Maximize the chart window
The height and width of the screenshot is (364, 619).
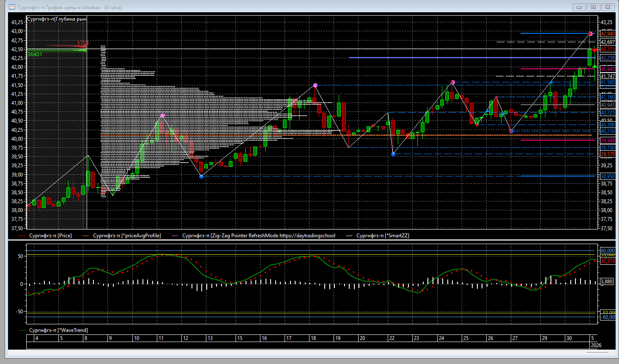(593, 7)
